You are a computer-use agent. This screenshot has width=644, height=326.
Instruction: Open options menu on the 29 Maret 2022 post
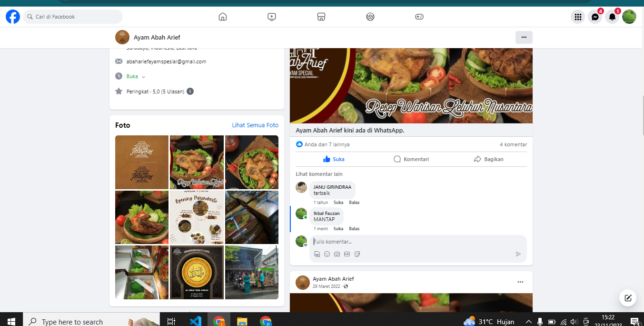click(520, 282)
